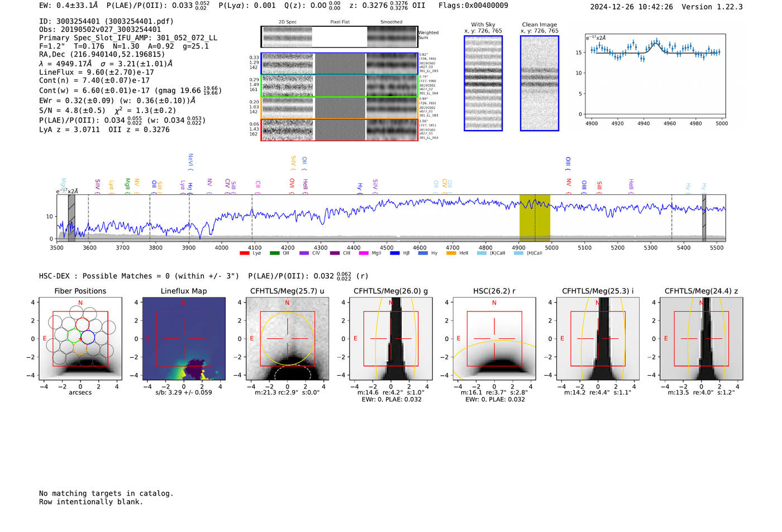Viewport: 782px width, 532px height.
Task: Click the Primary Spec_Slot_IFU_AMP line
Action: tap(128, 38)
